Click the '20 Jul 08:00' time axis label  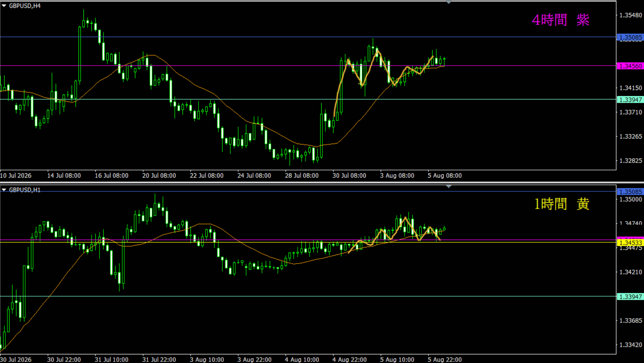coord(159,175)
